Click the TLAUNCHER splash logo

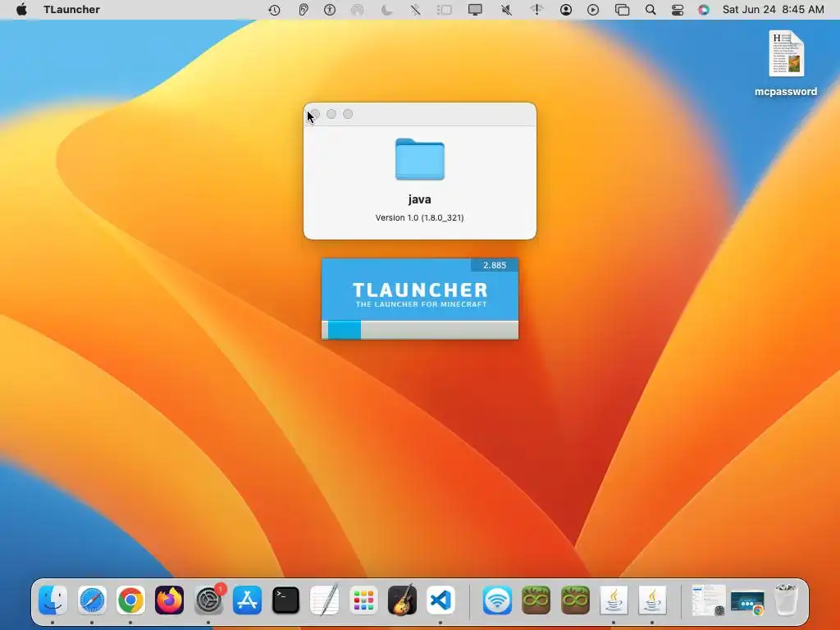coord(420,290)
